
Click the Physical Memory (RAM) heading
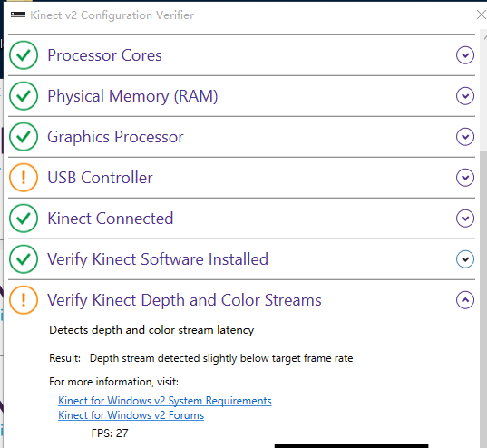132,96
